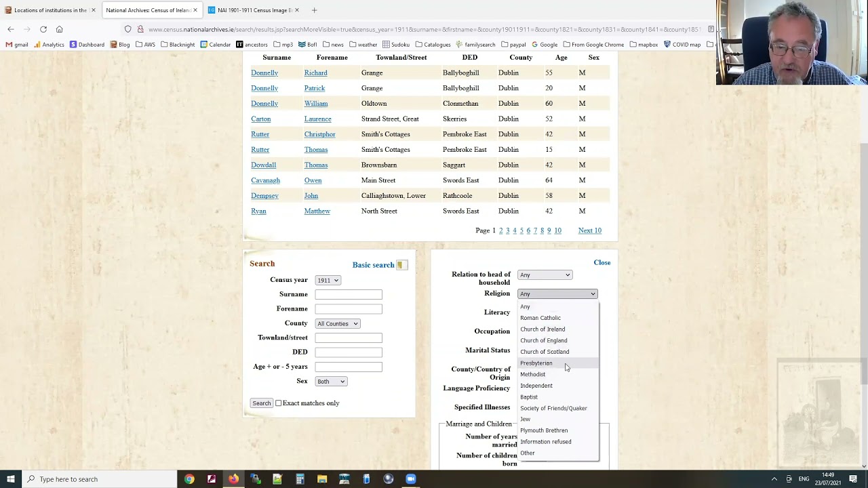The image size is (868, 488).
Task: Toggle the Basic search button
Action: 380,265
